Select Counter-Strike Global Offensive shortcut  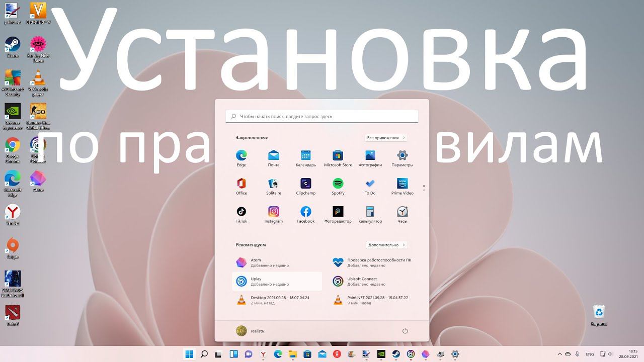click(38, 117)
